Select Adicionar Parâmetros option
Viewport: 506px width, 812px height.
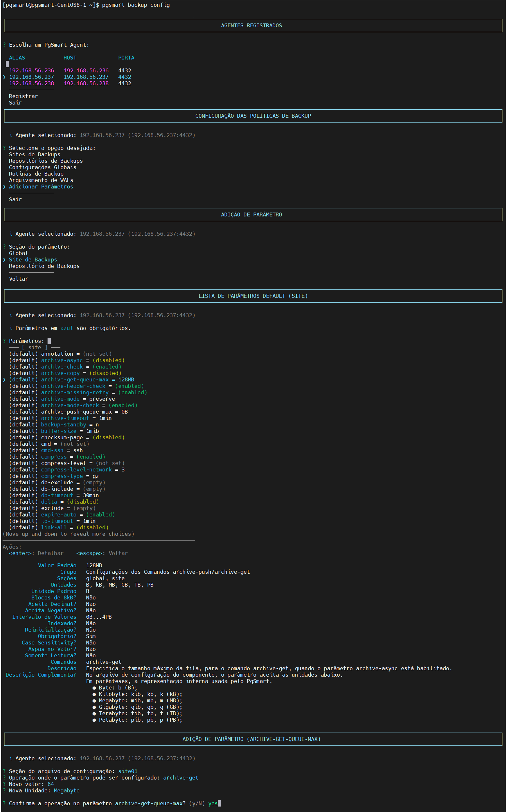(41, 187)
